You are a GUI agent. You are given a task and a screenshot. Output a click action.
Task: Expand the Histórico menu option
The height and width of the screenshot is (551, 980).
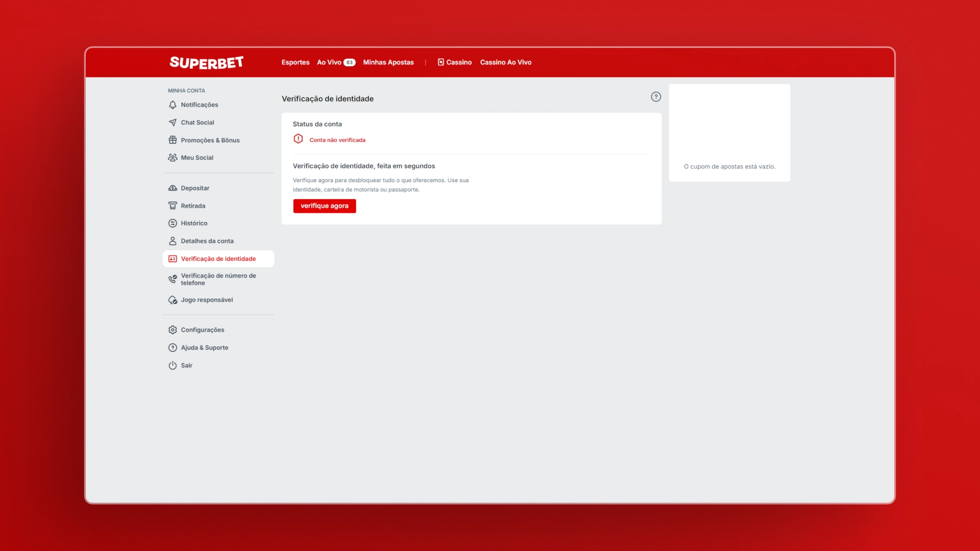point(194,222)
